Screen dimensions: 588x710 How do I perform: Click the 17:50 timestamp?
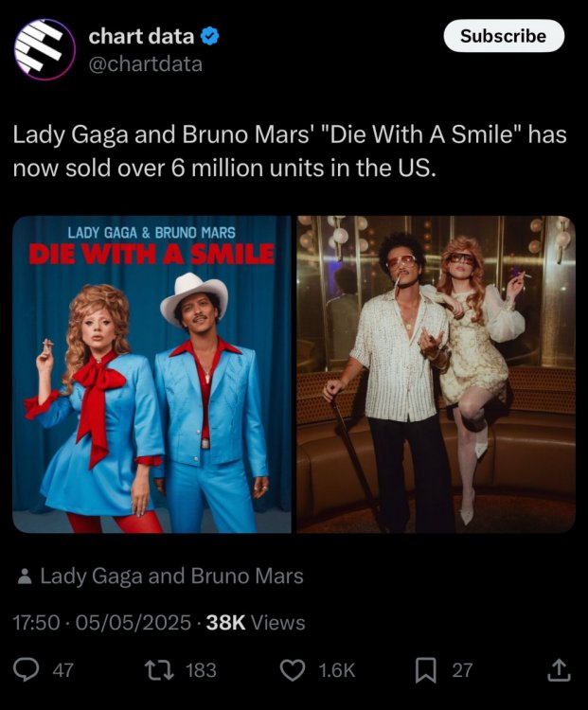tap(36, 623)
